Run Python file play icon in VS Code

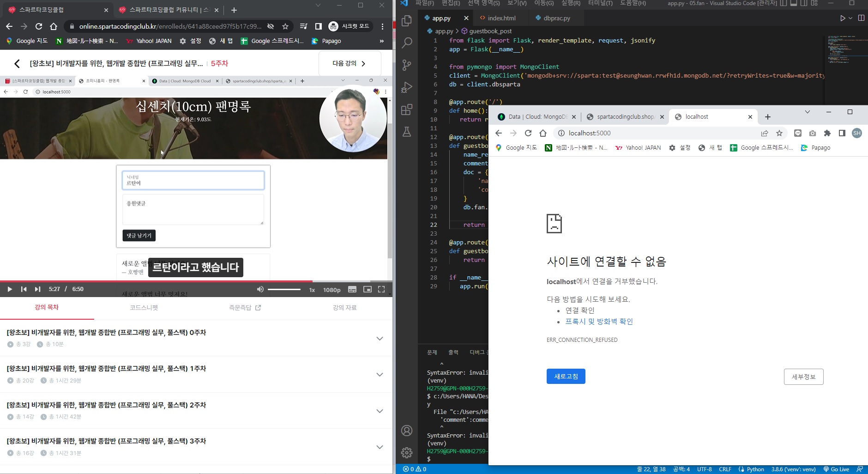tap(843, 18)
